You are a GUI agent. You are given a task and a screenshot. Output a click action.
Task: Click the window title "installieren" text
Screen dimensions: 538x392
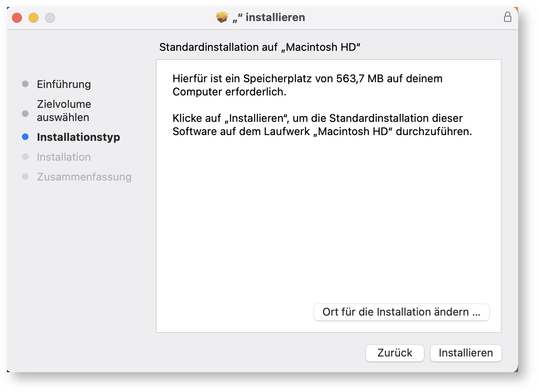click(x=275, y=17)
